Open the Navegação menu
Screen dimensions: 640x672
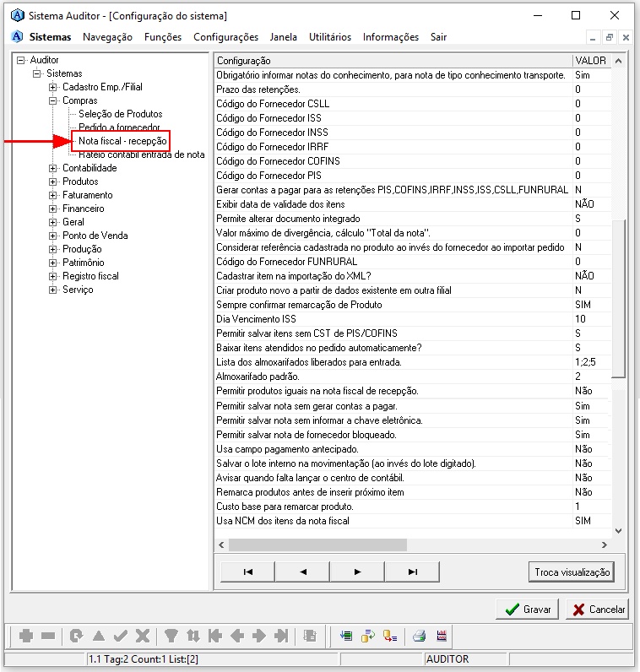pos(107,37)
